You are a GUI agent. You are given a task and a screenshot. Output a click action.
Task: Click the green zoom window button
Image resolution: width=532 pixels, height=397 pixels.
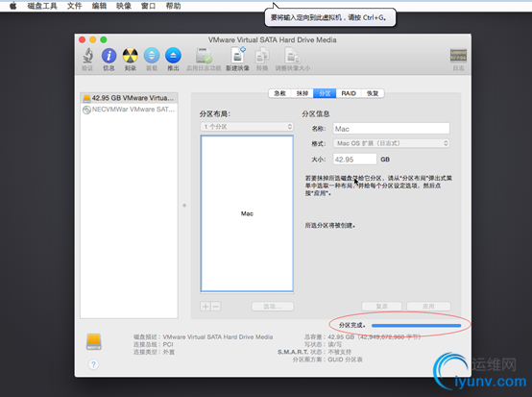pyautogui.click(x=104, y=39)
